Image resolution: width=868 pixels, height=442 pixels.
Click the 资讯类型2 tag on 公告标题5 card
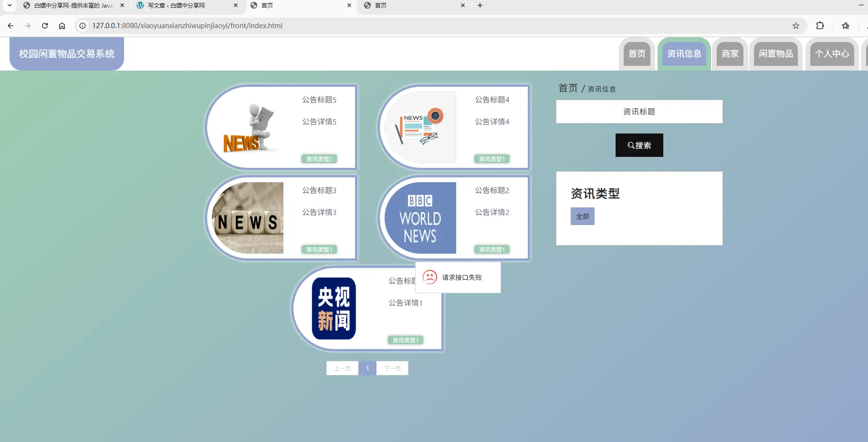[319, 159]
